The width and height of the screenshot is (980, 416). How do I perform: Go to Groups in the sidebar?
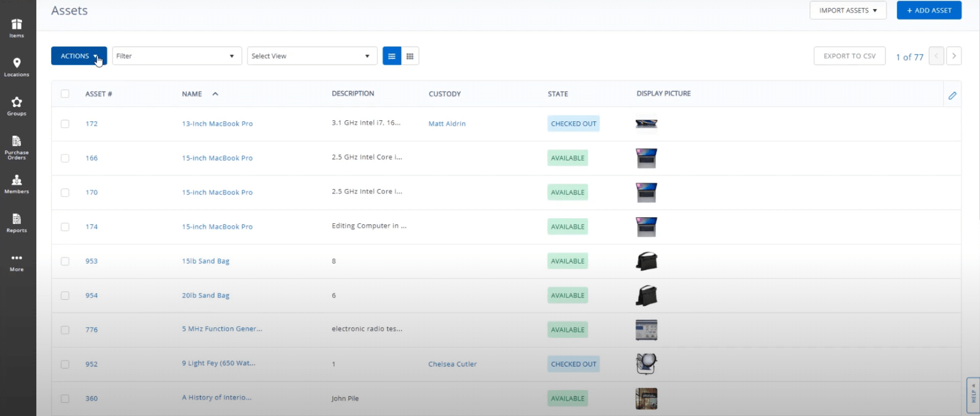17,106
